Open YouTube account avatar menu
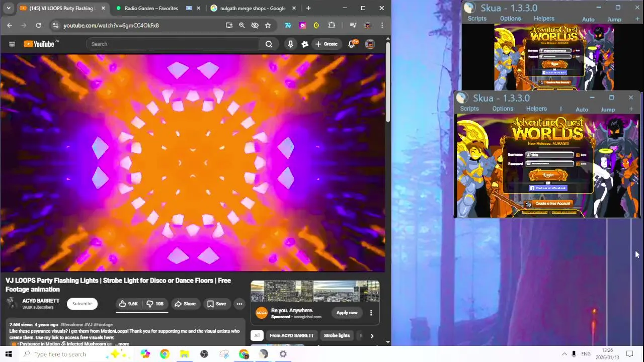The width and height of the screenshot is (644, 362). [x=370, y=44]
